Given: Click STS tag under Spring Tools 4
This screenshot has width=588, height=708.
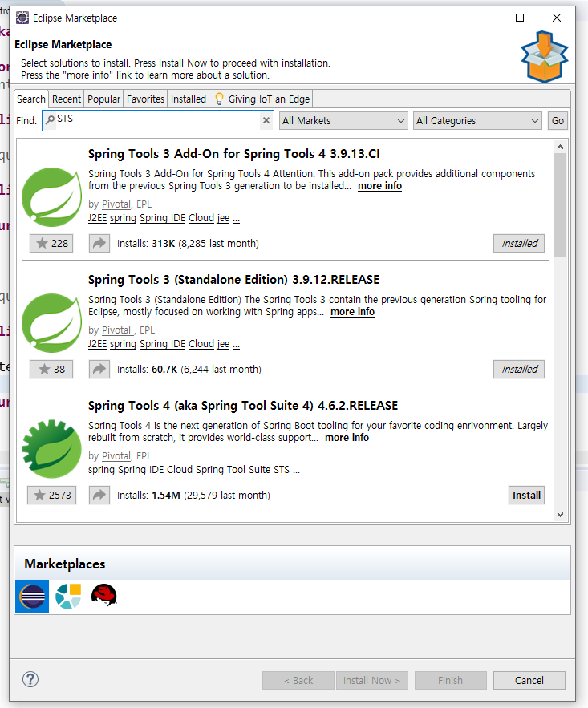Looking at the screenshot, I should pyautogui.click(x=282, y=470).
